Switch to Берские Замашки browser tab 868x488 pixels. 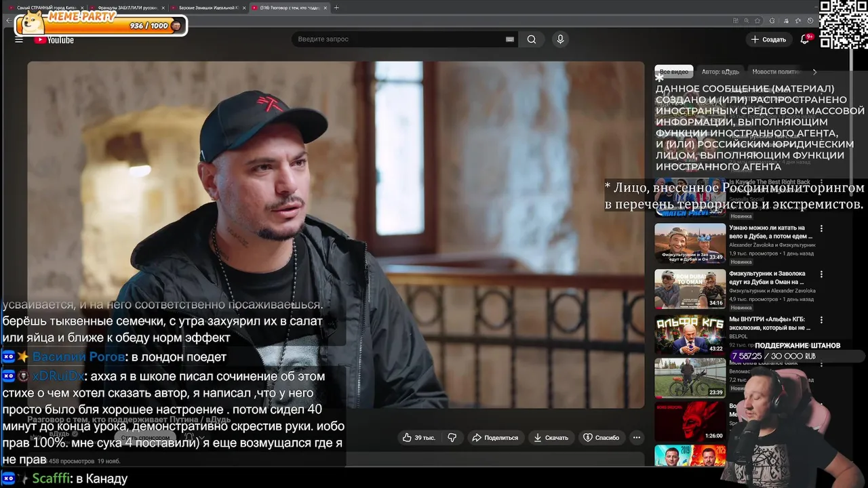208,7
